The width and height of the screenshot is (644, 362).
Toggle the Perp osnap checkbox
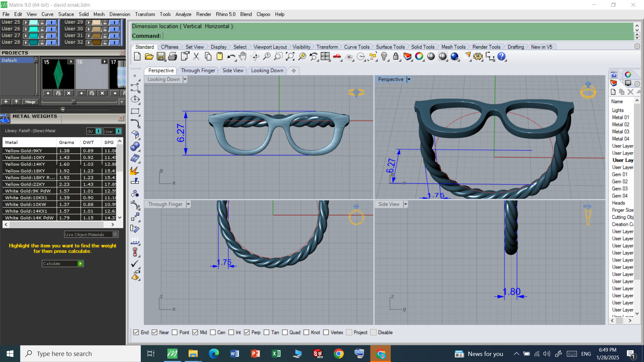(247, 332)
